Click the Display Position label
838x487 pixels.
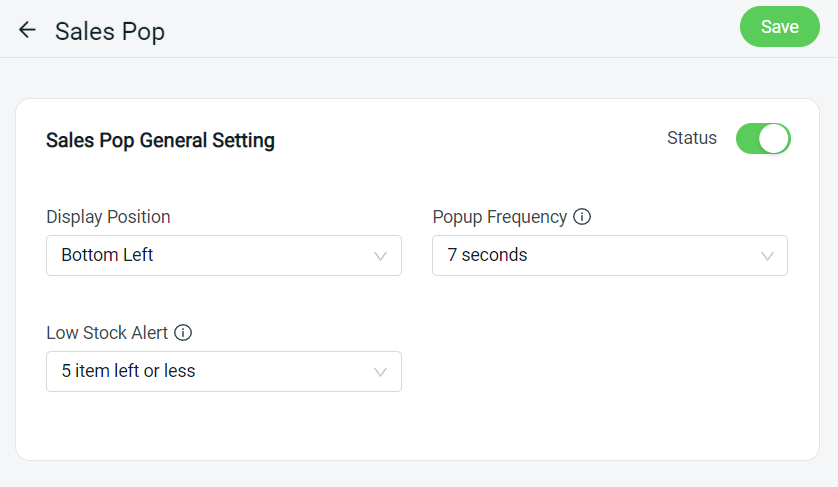pos(108,217)
